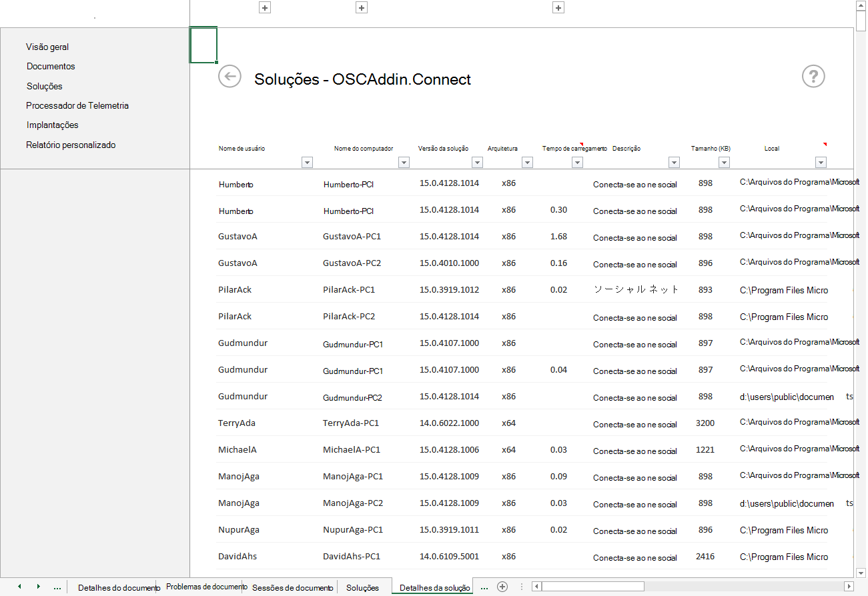Image resolution: width=868 pixels, height=596 pixels.
Task: Expand the first column group plus button
Action: (x=265, y=8)
